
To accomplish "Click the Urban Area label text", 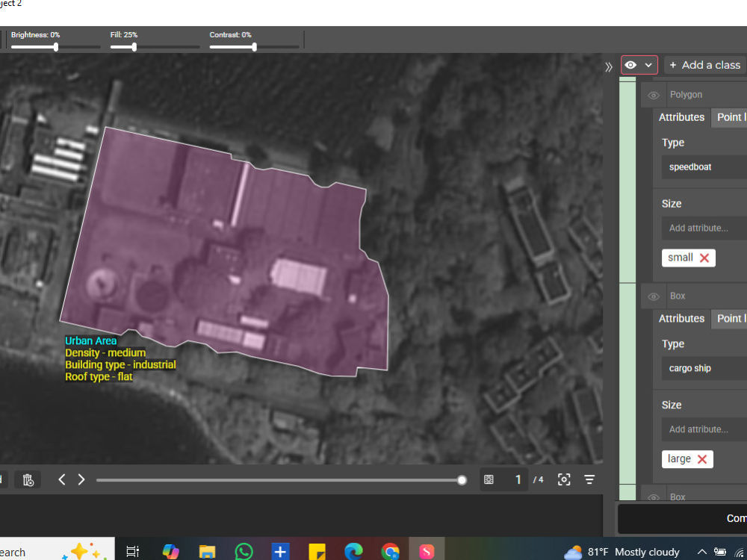I will click(x=90, y=341).
